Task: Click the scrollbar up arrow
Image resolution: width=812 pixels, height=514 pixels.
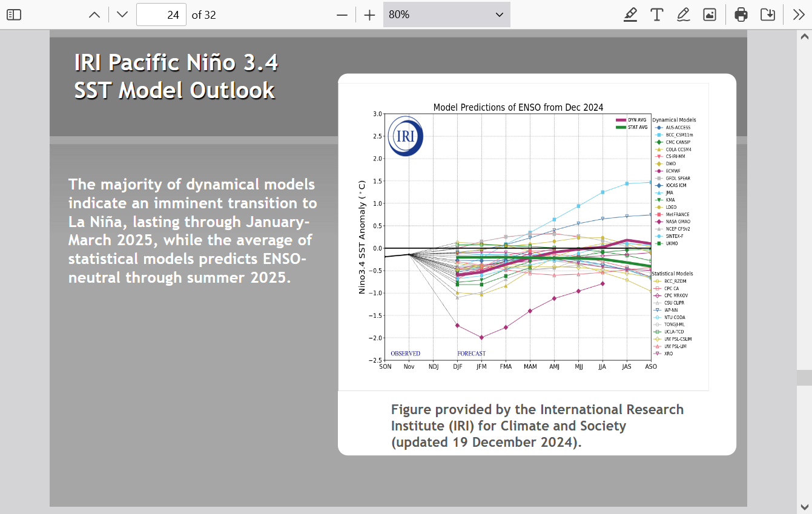Action: pos(804,37)
